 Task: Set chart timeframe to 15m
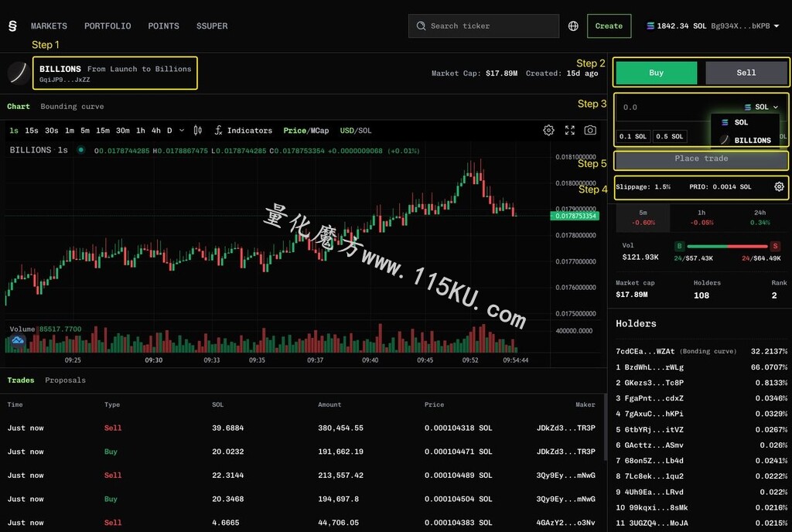103,130
